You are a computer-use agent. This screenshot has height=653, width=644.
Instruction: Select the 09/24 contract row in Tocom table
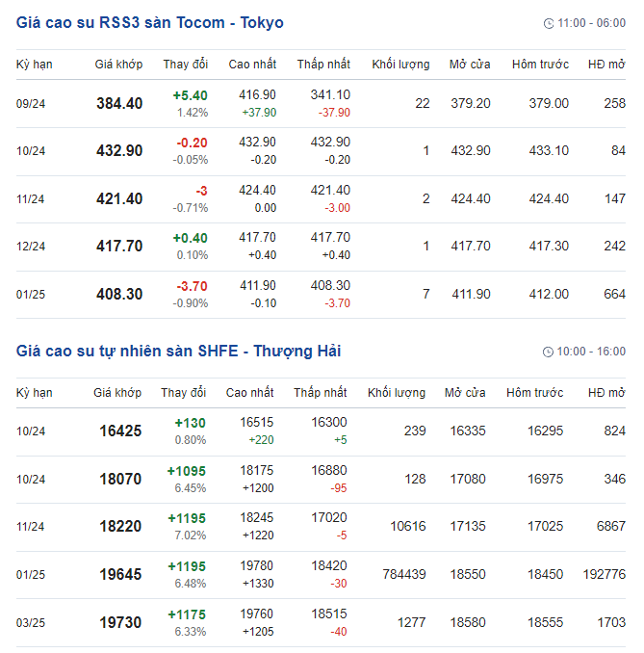pyautogui.click(x=31, y=104)
